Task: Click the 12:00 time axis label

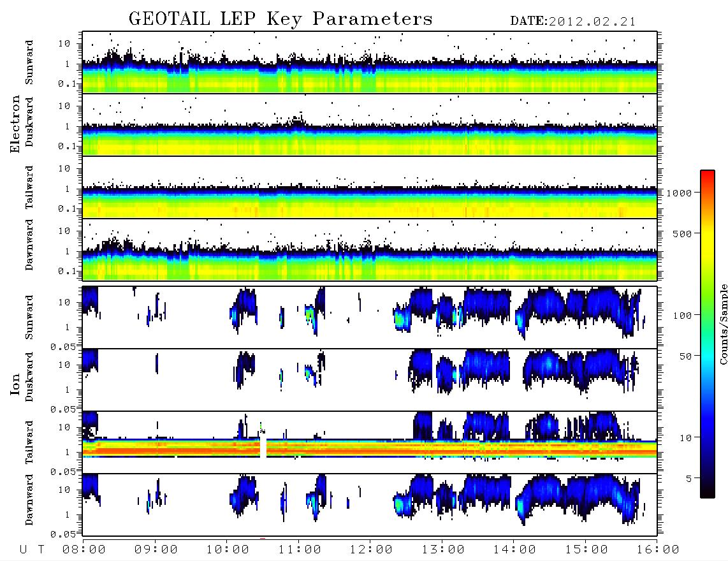Action: pyautogui.click(x=371, y=550)
